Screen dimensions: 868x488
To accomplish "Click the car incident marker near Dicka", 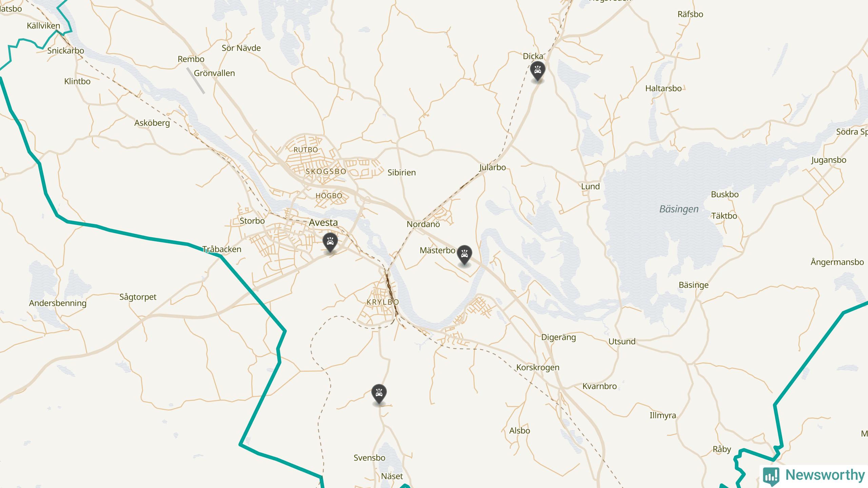I will 537,71.
